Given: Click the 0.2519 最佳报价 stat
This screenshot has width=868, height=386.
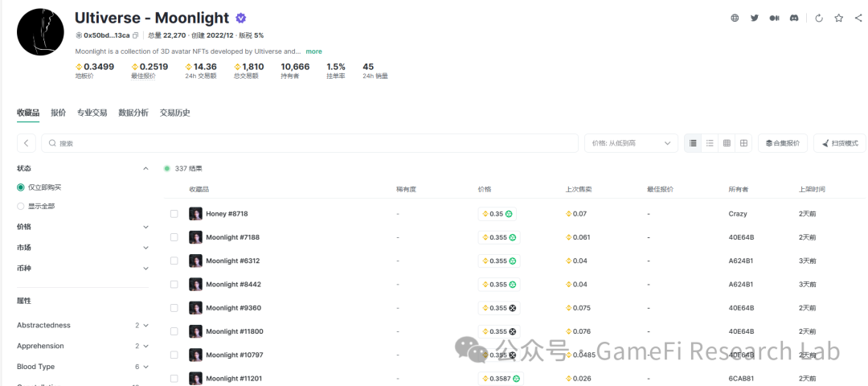Looking at the screenshot, I should click(x=149, y=70).
